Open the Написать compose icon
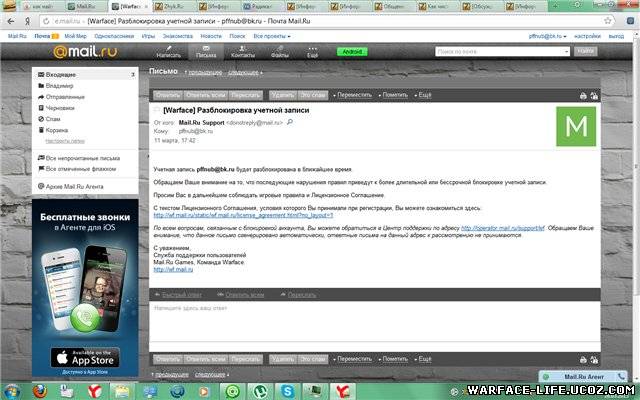This screenshot has width=640, height=400. 168,52
